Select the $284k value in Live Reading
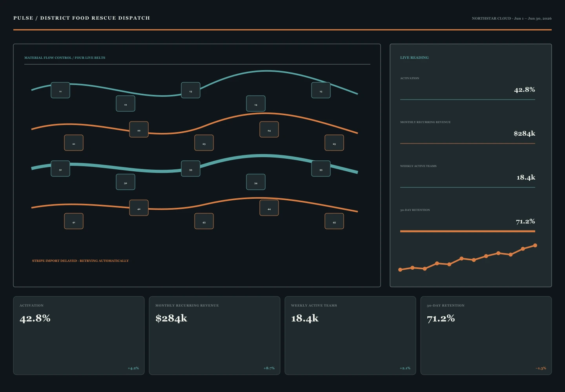The image size is (565, 392). click(525, 134)
